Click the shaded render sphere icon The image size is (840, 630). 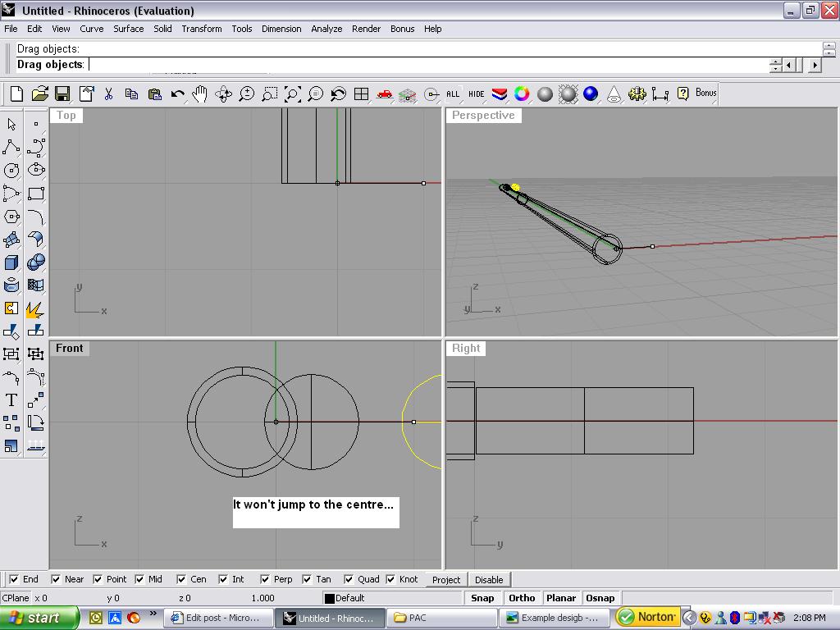pos(545,94)
